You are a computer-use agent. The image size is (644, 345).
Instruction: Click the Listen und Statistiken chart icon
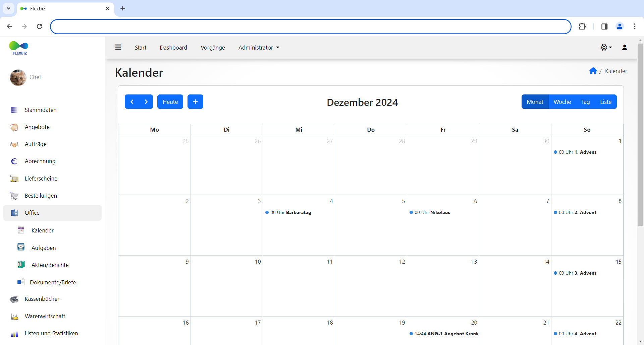(x=14, y=334)
